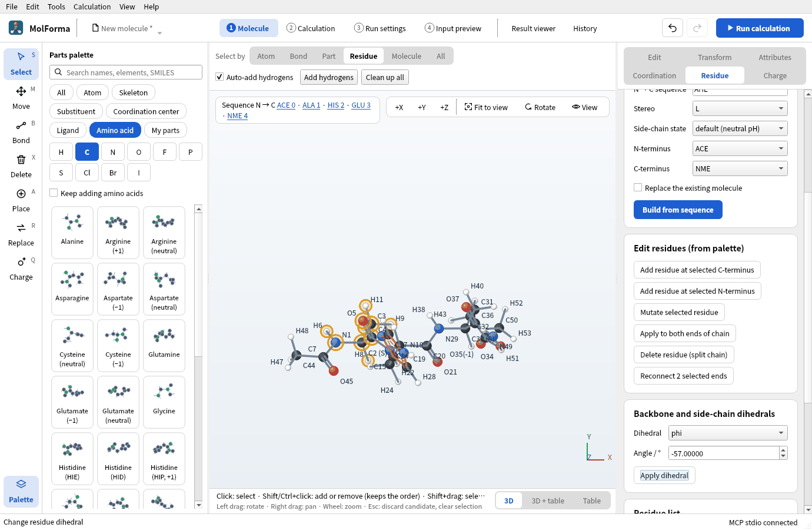This screenshot has width=812, height=530.
Task: Open the Palette panel button
Action: tap(21, 492)
